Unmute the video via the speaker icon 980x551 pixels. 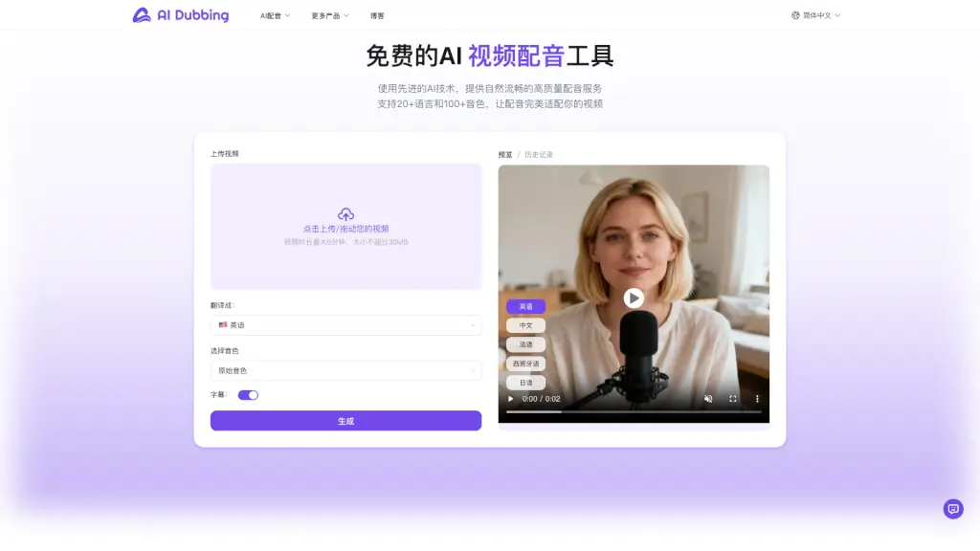click(x=708, y=399)
